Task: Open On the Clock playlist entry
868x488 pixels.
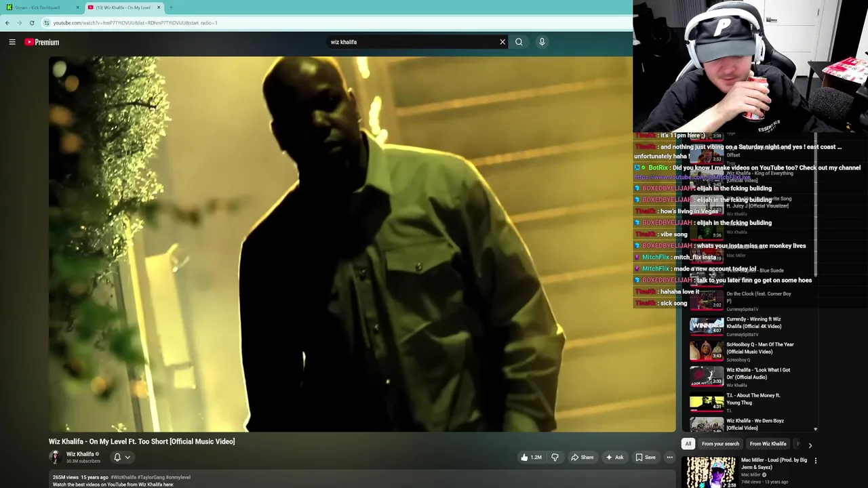Action: (749, 300)
